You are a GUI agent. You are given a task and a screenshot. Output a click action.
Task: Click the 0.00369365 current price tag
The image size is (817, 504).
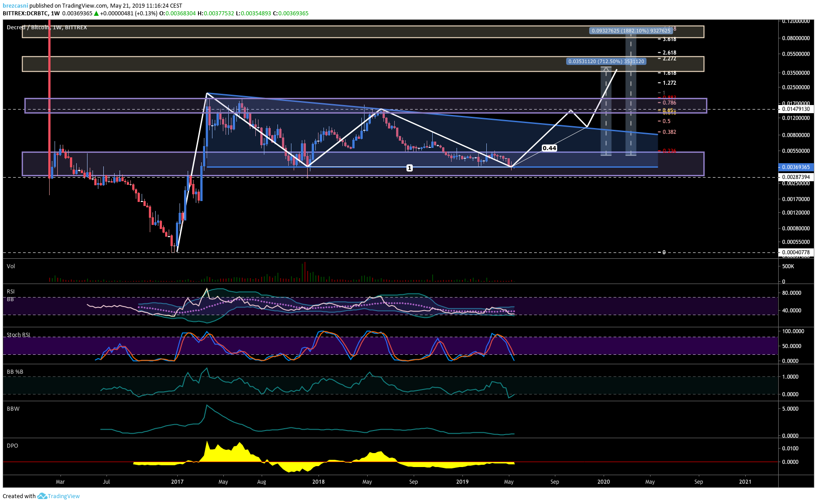pos(796,167)
